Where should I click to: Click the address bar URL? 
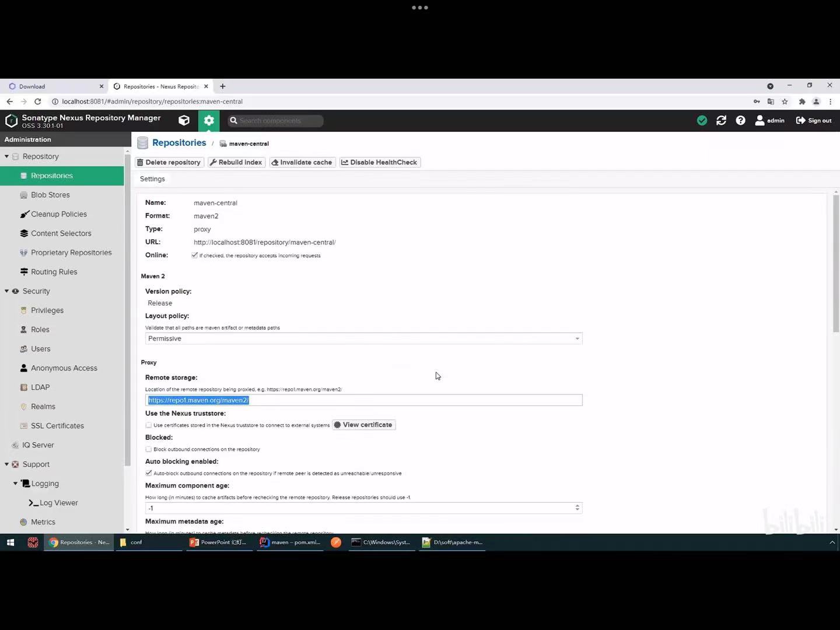click(152, 101)
